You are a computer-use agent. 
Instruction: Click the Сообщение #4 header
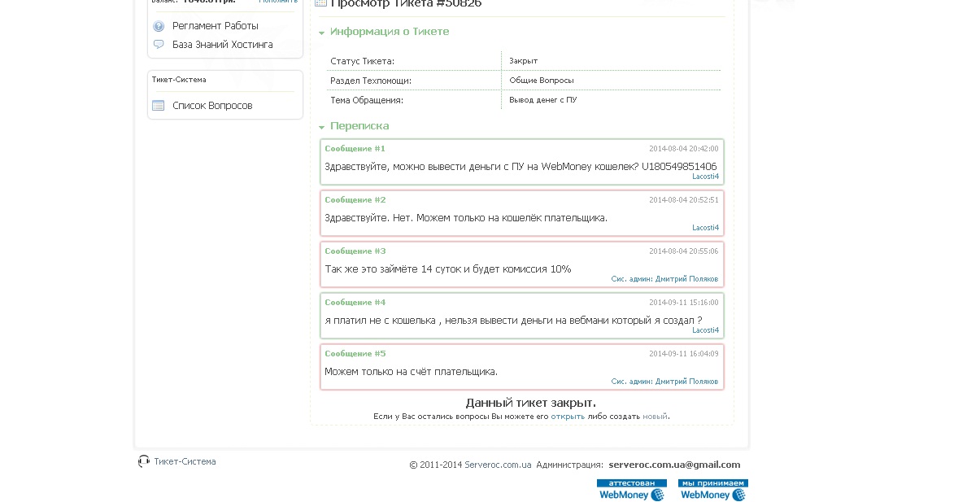coord(355,303)
